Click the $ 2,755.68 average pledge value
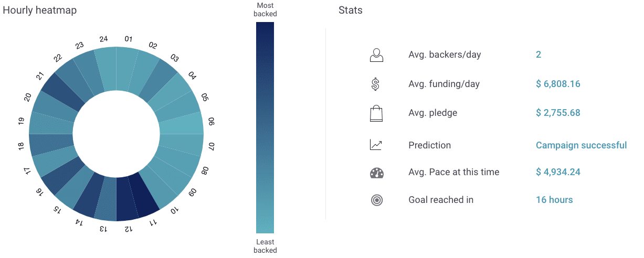644x258 pixels. pyautogui.click(x=558, y=113)
